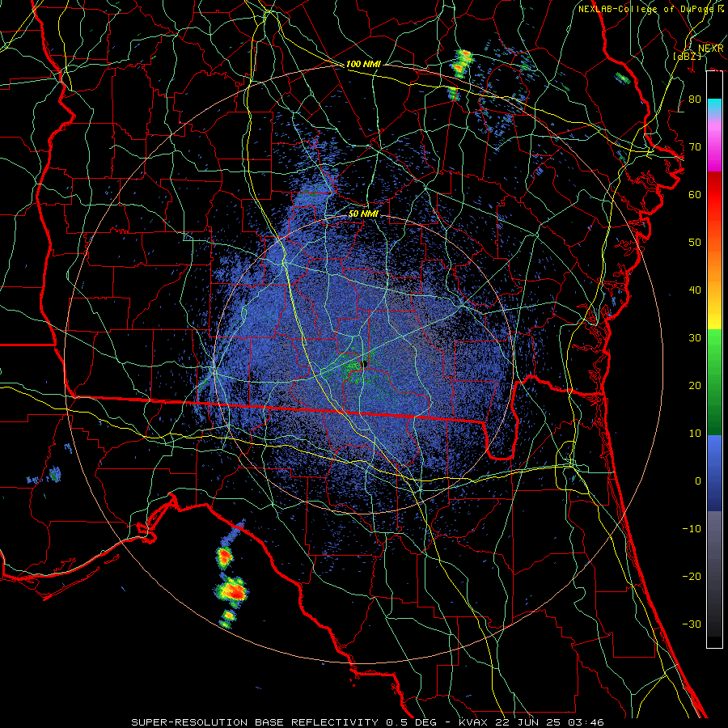Click the red band of the color bar
The image size is (728, 728).
pyautogui.click(x=714, y=190)
